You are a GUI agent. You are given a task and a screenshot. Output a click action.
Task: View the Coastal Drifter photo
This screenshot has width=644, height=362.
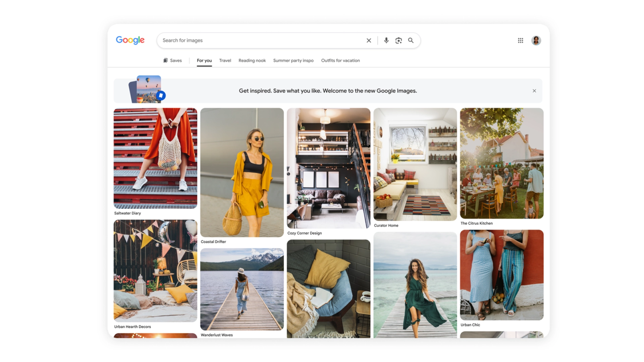coord(242,172)
